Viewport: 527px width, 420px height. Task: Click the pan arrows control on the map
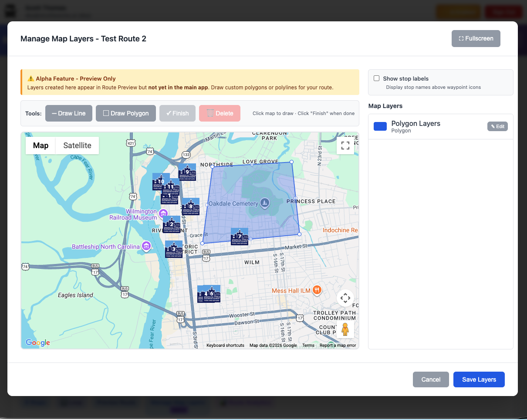[345, 298]
